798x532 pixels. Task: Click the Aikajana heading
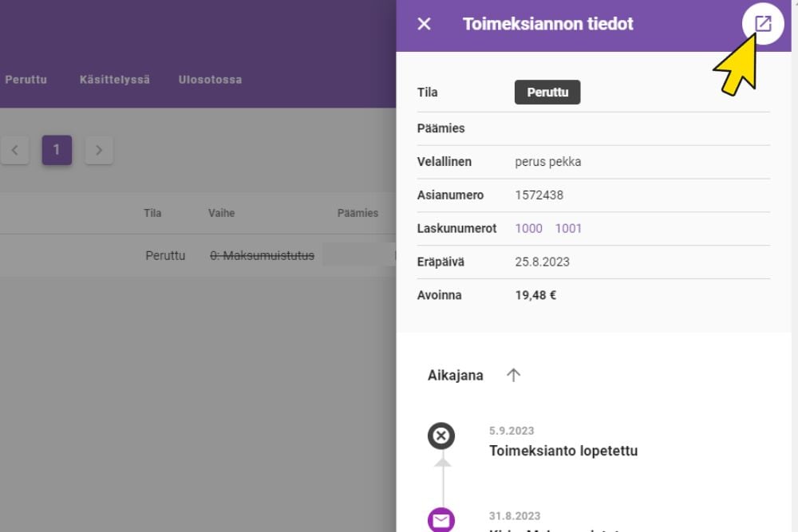[456, 375]
